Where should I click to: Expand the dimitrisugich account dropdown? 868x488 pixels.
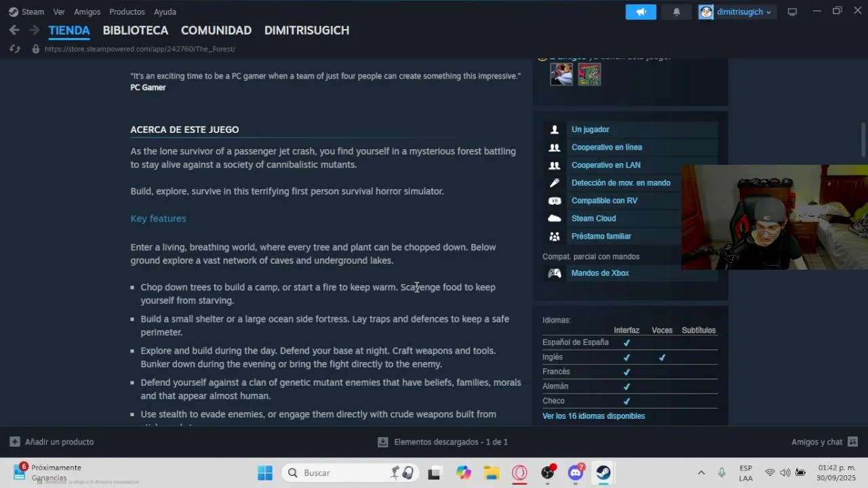[x=736, y=12]
